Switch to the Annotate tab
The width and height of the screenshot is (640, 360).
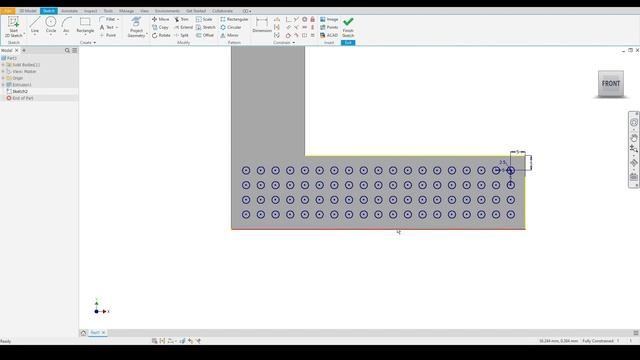pos(69,11)
